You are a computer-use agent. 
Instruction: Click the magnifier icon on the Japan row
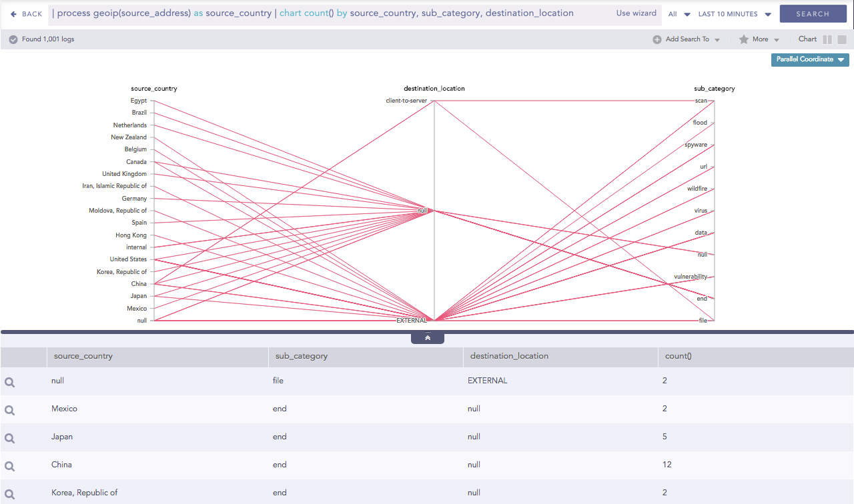click(x=10, y=437)
